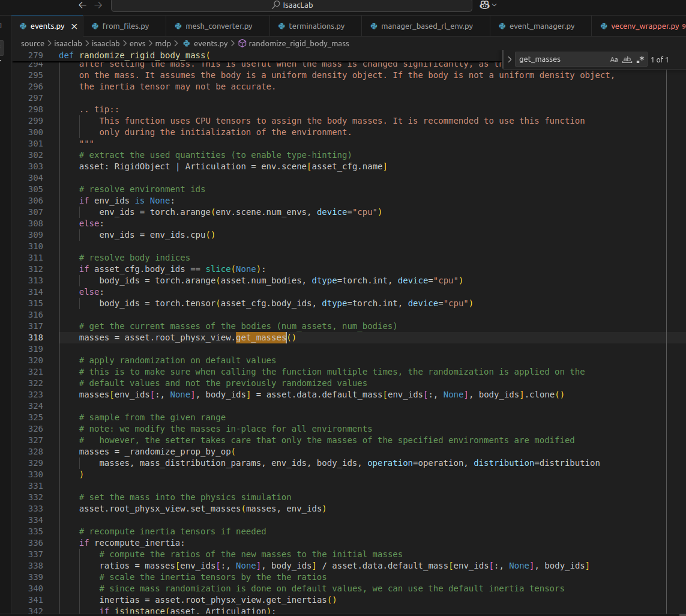Click 'mdp' breadcrumb segment
This screenshot has height=616, width=686.
pos(163,43)
